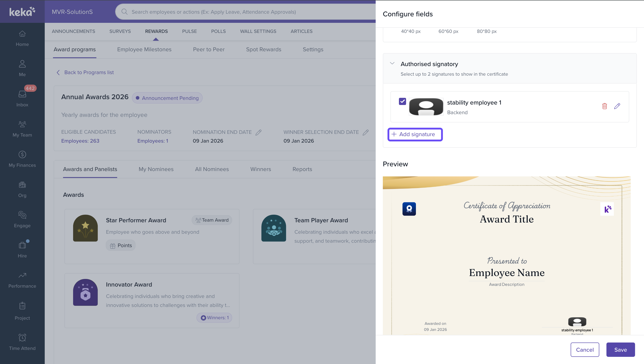Edit the stability employee 1 signature

coord(617,106)
